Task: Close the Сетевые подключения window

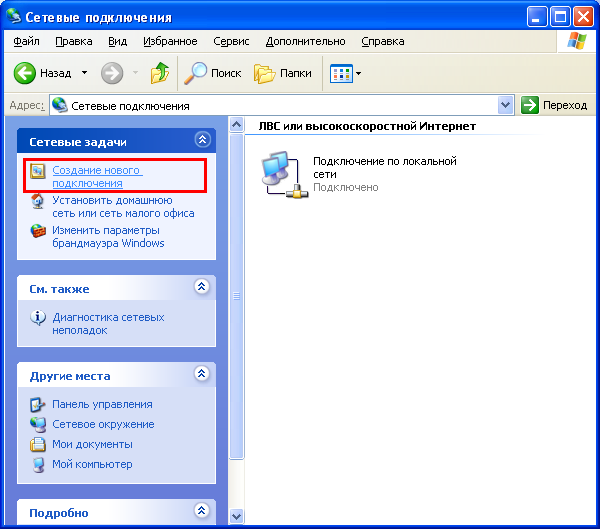Action: [x=584, y=16]
